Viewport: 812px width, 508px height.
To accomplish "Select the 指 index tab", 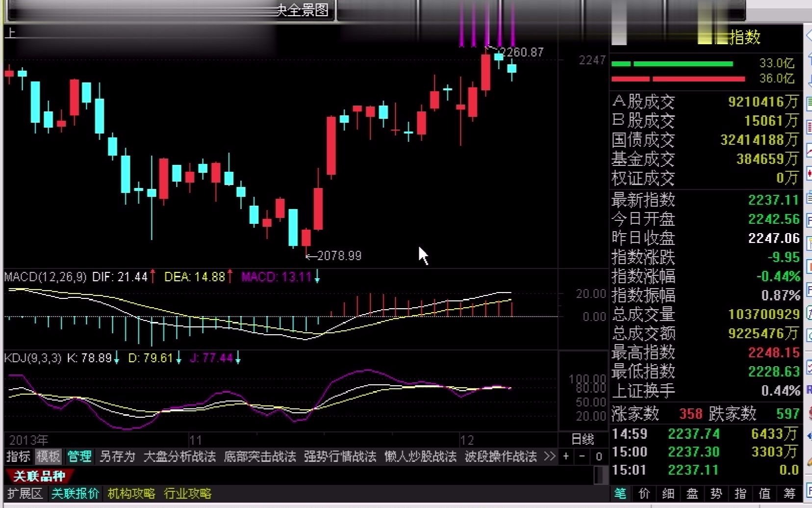I will point(740,493).
